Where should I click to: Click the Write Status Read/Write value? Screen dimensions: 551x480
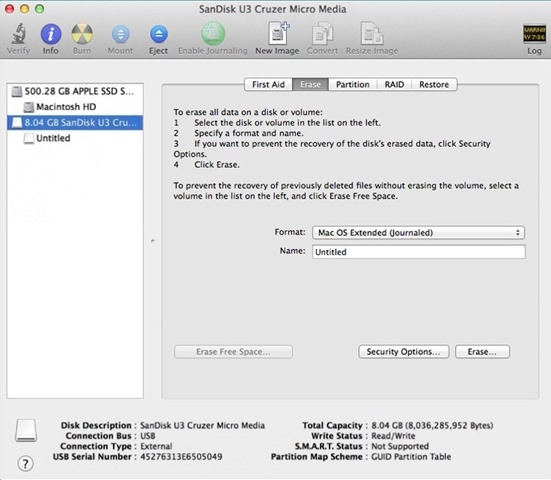(x=393, y=436)
